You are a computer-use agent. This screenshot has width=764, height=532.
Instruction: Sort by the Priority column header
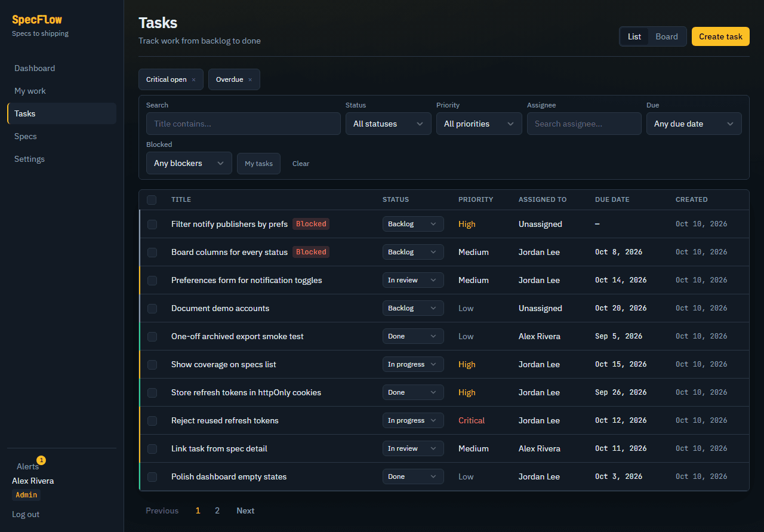476,199
